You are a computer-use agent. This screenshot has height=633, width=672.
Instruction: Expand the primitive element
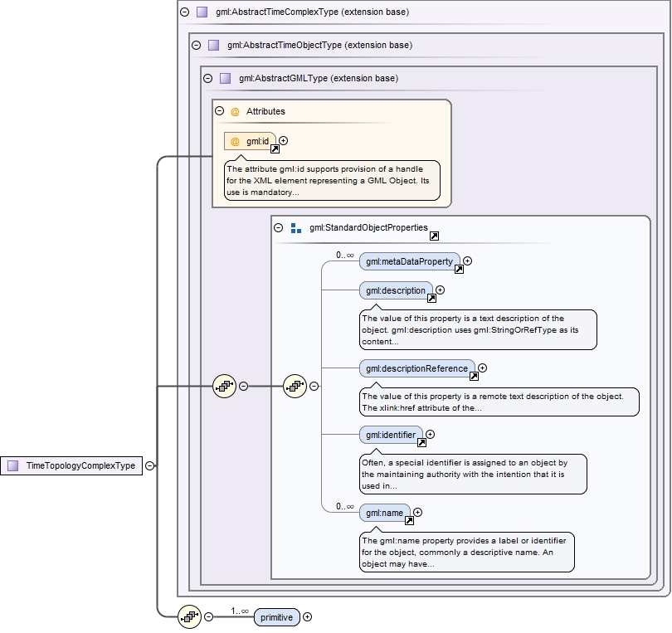307,616
